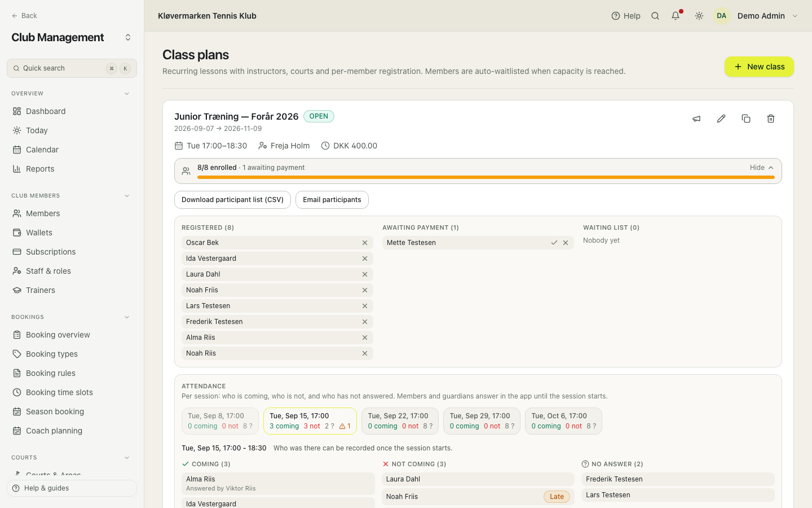Remove Laura Dahl from registered list

point(365,274)
